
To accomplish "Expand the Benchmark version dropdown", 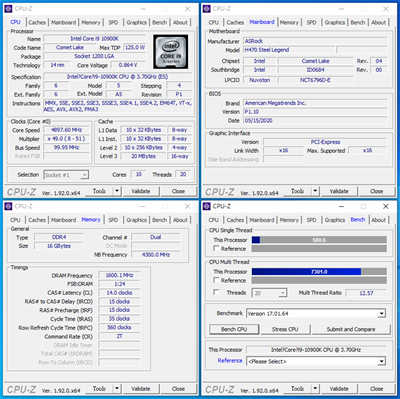I will pyautogui.click(x=316, y=314).
